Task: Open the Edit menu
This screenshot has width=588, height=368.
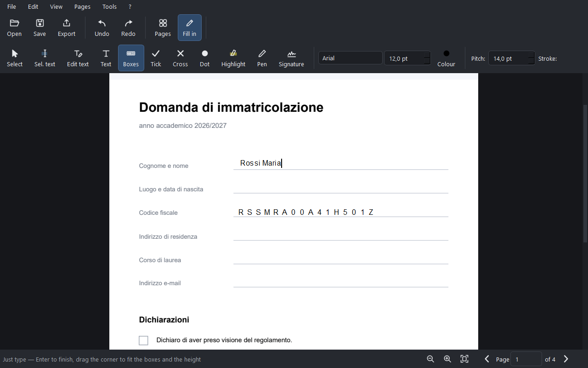Action: pos(33,6)
